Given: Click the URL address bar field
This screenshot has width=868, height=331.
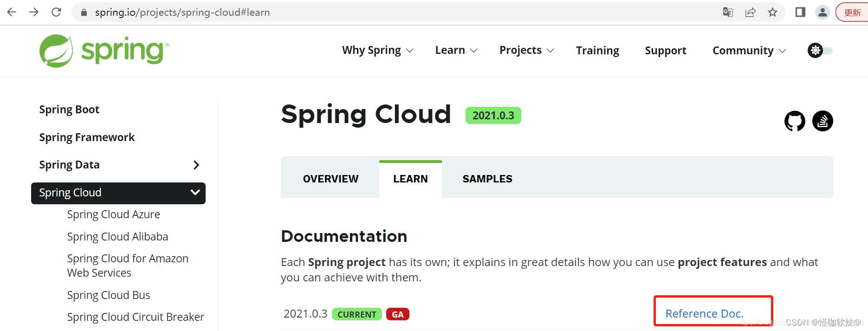Looking at the screenshot, I should tap(371, 13).
